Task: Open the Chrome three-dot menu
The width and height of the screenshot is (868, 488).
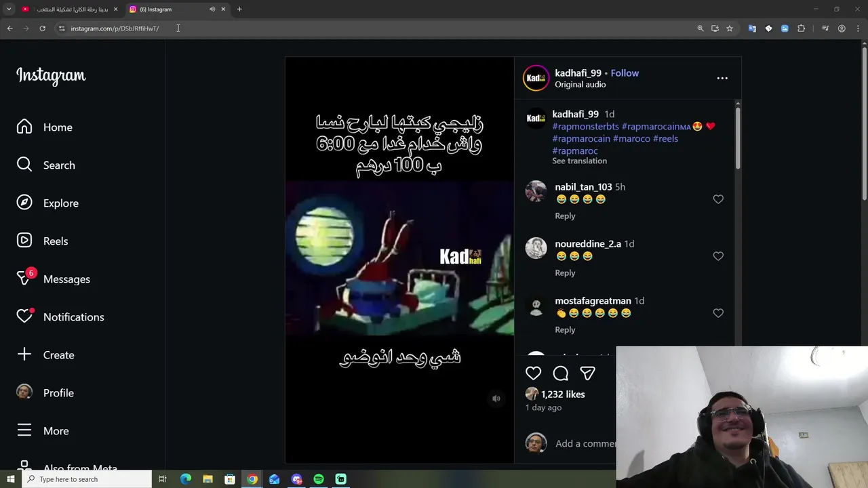Action: [x=857, y=28]
